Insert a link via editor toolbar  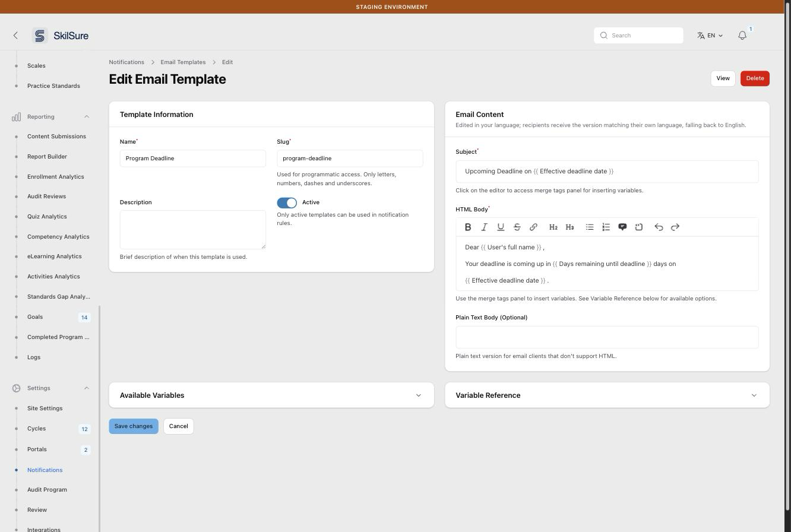click(533, 227)
